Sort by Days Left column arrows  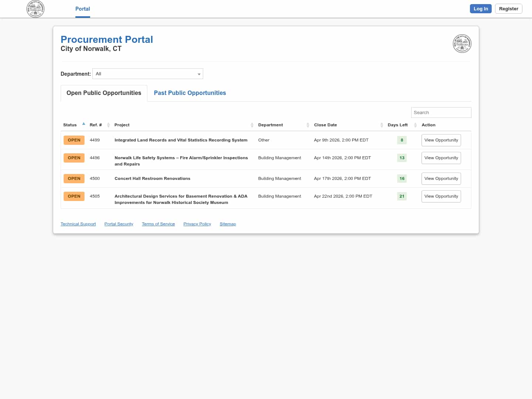tap(415, 125)
